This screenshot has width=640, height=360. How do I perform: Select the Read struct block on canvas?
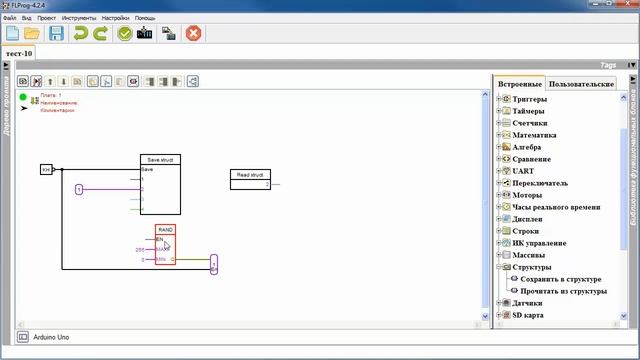[250, 180]
